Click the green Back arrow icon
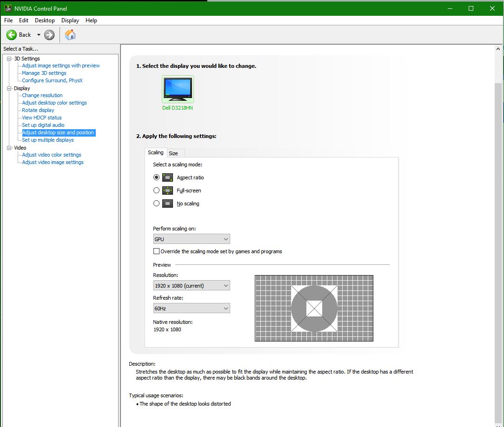 click(x=12, y=35)
